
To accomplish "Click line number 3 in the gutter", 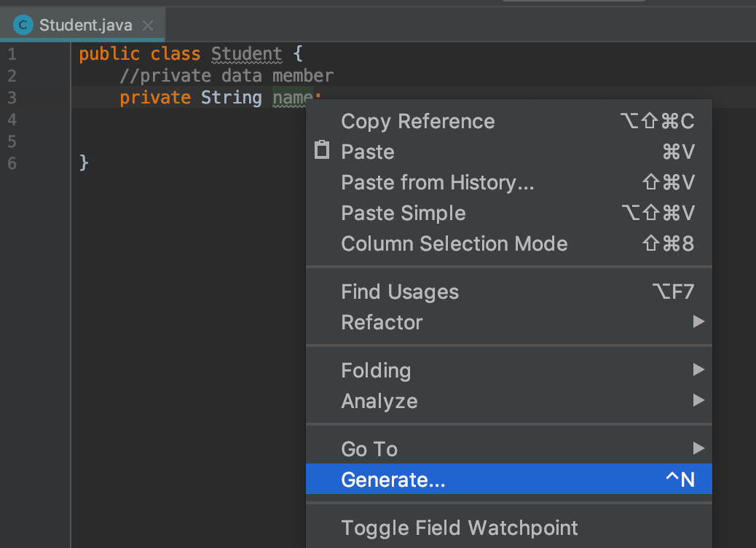I will click(x=12, y=97).
